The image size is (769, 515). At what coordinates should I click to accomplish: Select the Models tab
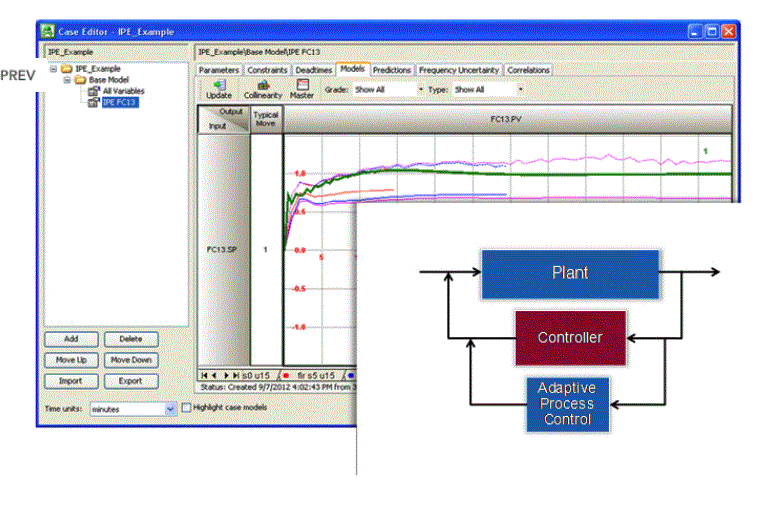click(x=353, y=69)
